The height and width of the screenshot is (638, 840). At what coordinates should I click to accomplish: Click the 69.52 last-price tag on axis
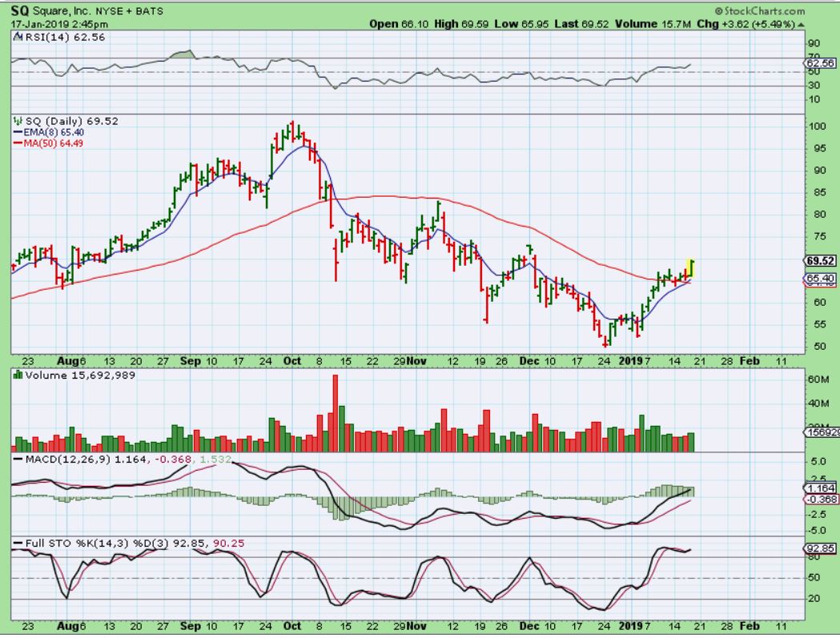[x=820, y=261]
